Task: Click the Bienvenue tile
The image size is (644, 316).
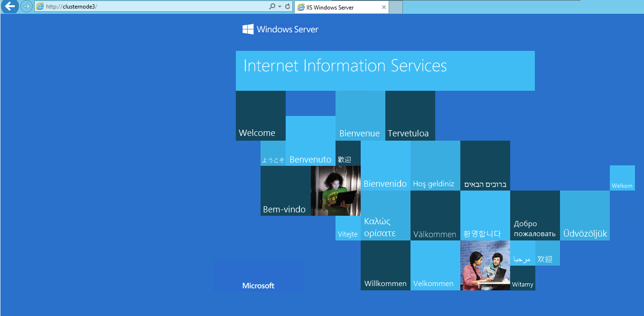Action: point(360,115)
